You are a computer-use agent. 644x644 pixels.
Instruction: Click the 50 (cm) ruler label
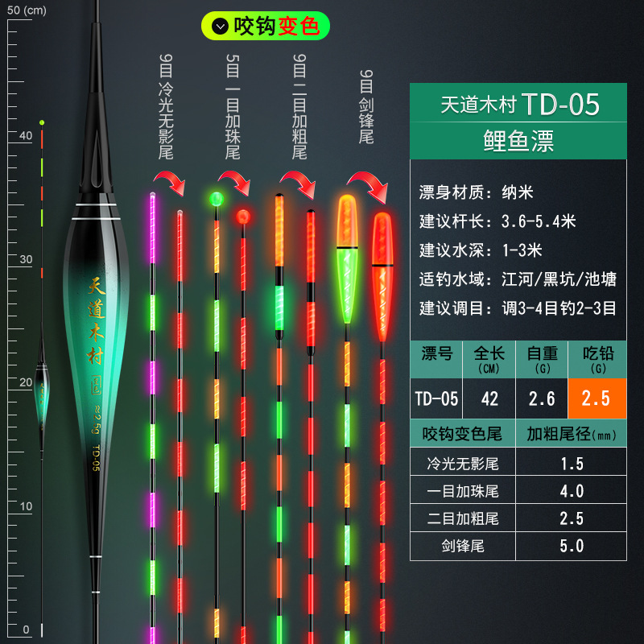pyautogui.click(x=27, y=10)
